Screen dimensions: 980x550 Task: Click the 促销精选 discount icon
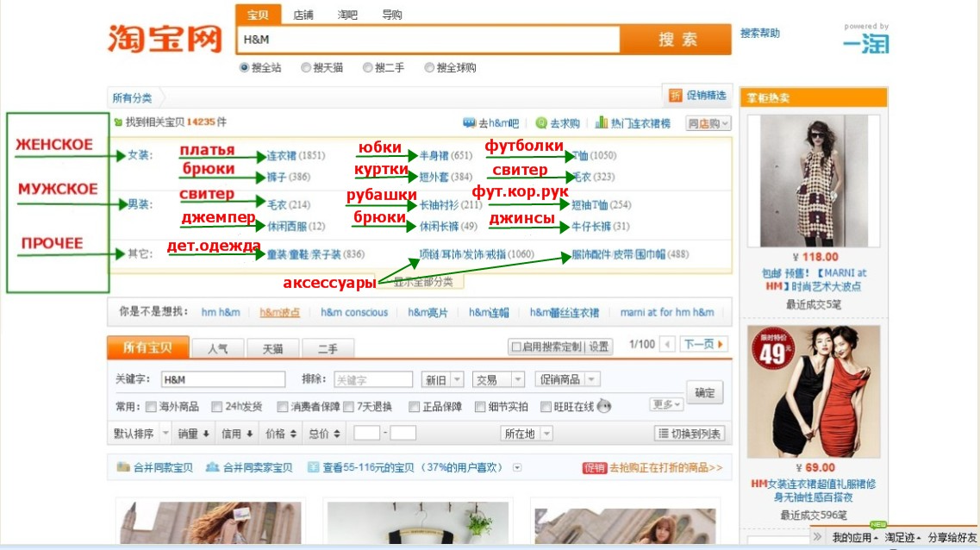[x=675, y=96]
